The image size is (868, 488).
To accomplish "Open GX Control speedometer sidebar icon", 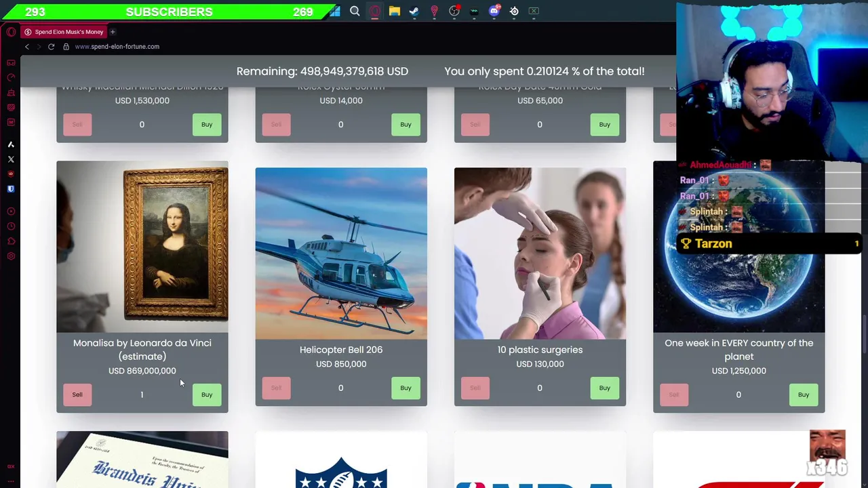I will click(x=11, y=77).
